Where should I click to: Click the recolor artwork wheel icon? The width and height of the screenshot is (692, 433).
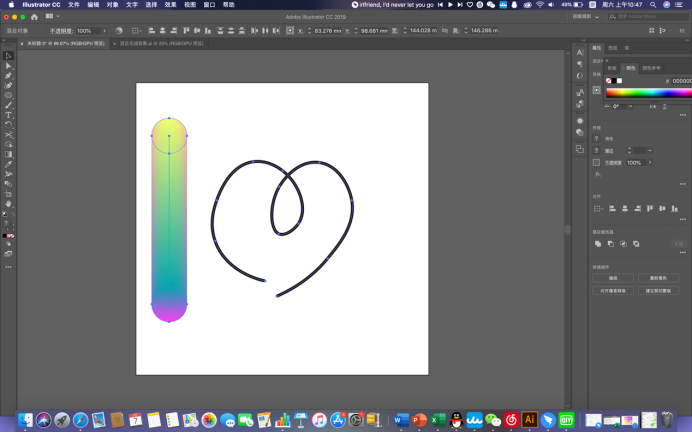tap(119, 30)
